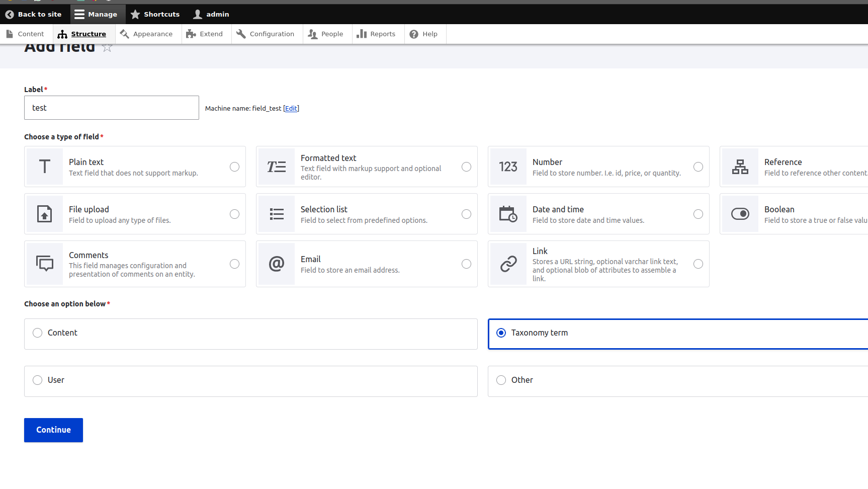The height and width of the screenshot is (489, 868).
Task: Click the Plain text 'T' icon
Action: [44, 167]
